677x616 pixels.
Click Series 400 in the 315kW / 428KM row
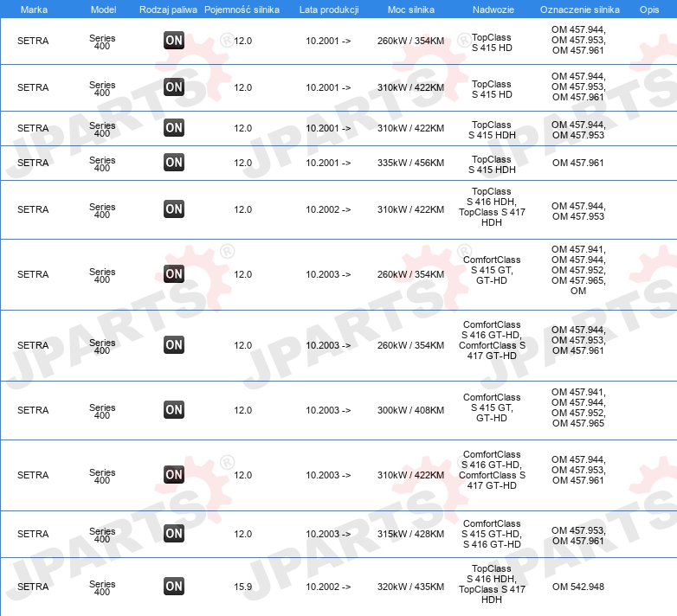(102, 535)
